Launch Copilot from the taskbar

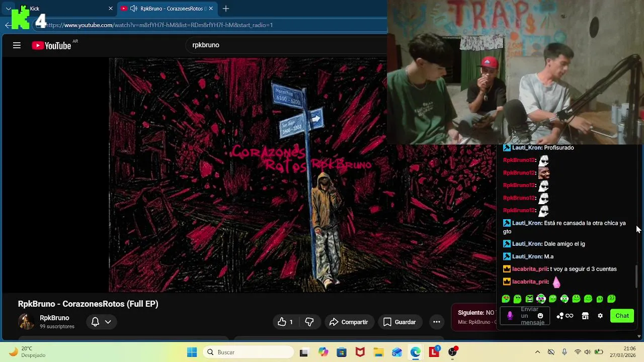(x=323, y=352)
